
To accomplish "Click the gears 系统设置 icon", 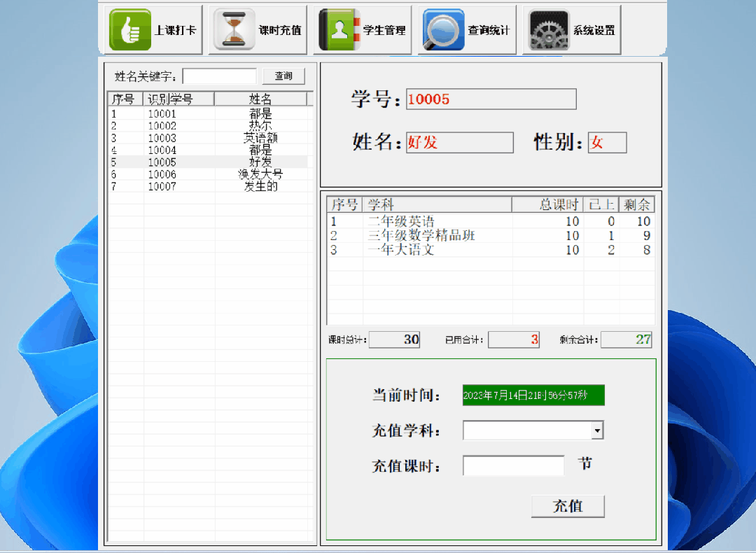I will [549, 29].
